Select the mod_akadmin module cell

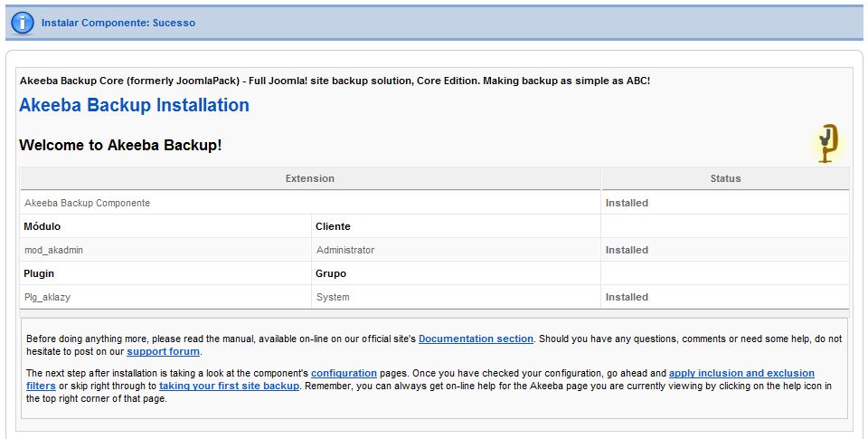(x=165, y=250)
